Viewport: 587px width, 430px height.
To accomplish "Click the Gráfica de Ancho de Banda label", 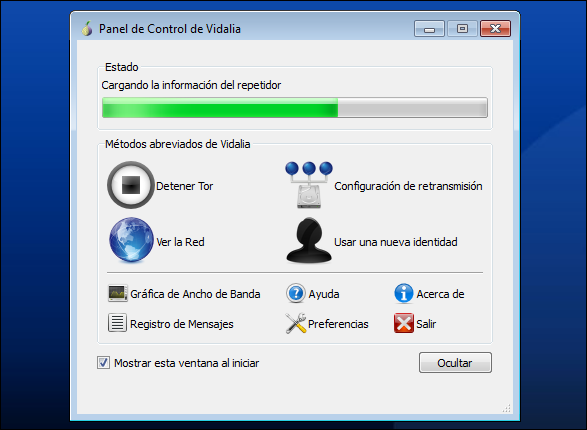I will 195,294.
